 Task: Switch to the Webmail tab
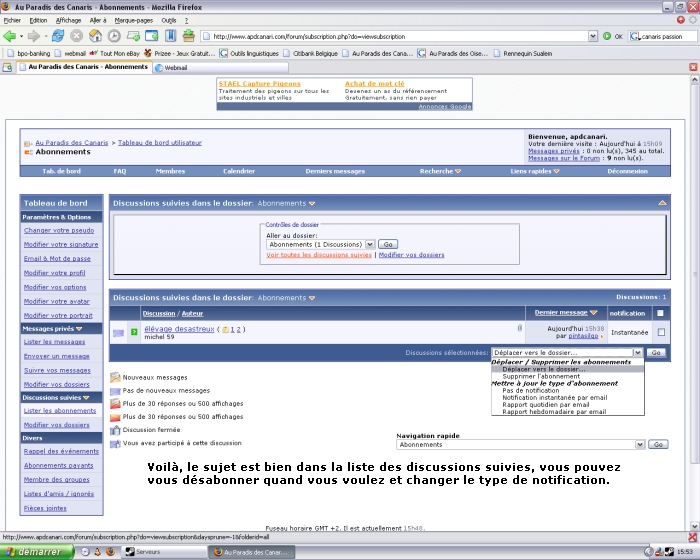click(x=176, y=68)
